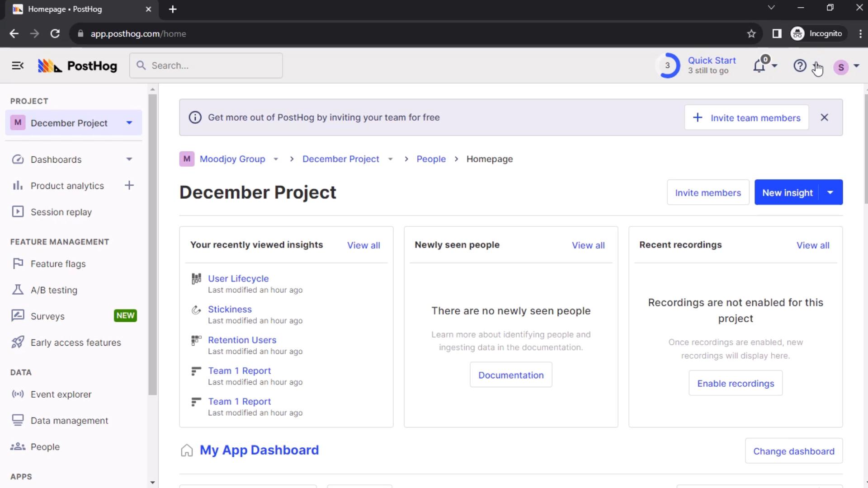Click Invite team members button
This screenshot has height=488, width=868.
pos(747,117)
